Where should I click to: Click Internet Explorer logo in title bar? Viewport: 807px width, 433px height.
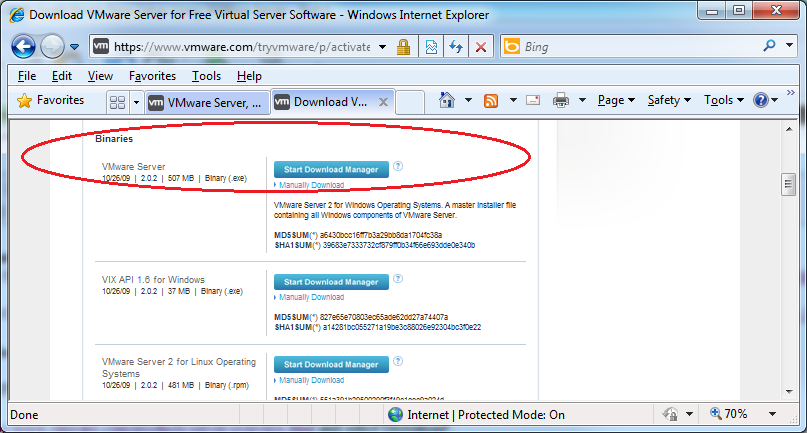pos(16,14)
